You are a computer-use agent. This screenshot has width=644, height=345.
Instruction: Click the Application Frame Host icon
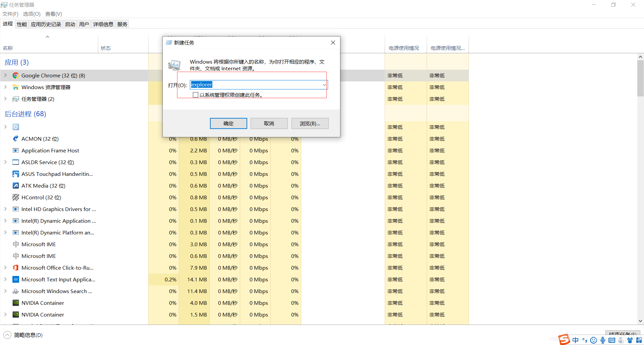click(15, 150)
